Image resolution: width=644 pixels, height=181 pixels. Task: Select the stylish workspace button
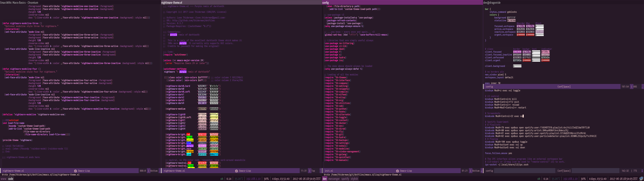tap(354, 179)
